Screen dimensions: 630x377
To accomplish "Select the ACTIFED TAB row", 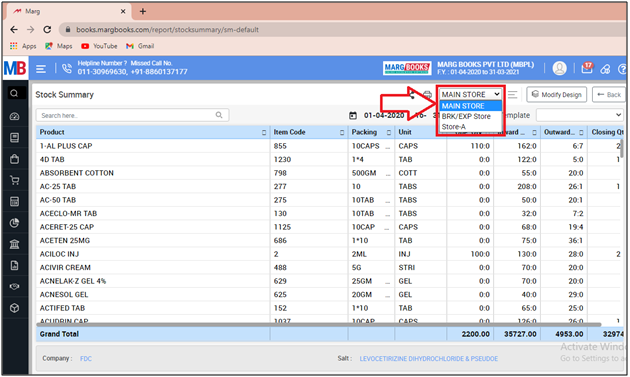I will click(x=329, y=308).
